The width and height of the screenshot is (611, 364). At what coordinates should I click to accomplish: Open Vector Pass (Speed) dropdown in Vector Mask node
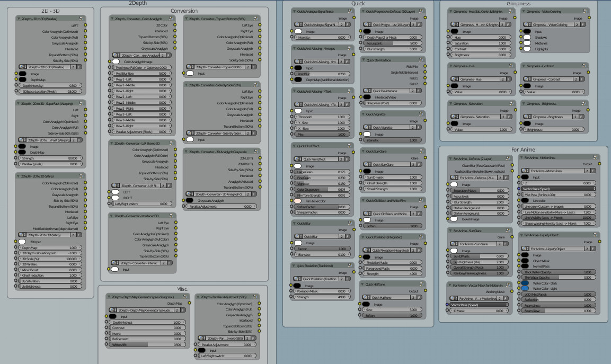(x=479, y=305)
